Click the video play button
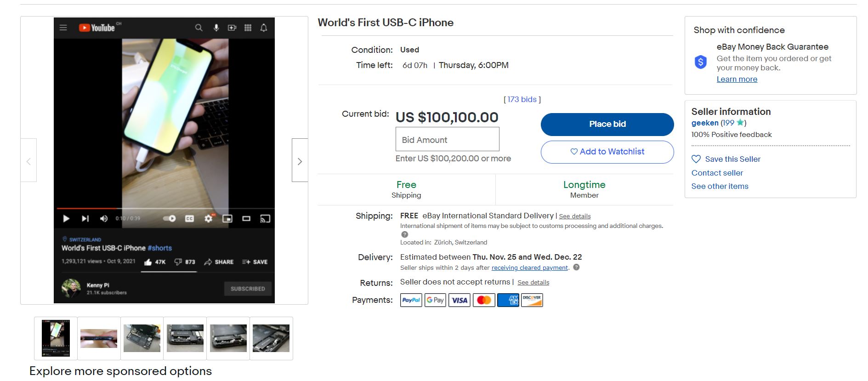Image resolution: width=868 pixels, height=381 pixels. click(x=66, y=218)
